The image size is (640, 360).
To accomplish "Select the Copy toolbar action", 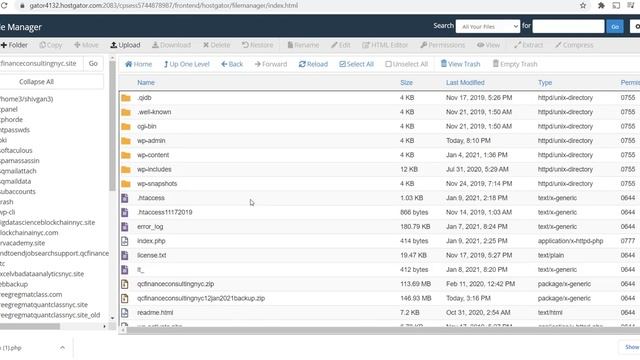I will tap(51, 45).
